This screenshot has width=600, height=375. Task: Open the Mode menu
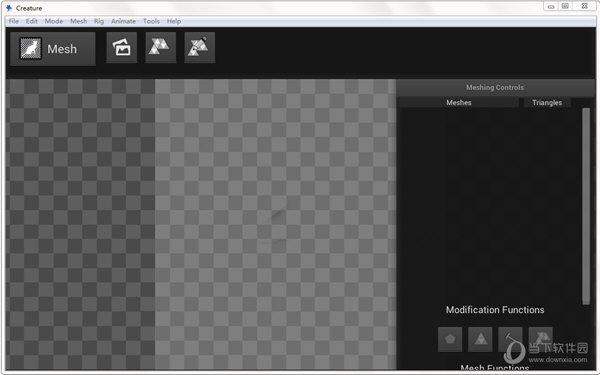(54, 21)
